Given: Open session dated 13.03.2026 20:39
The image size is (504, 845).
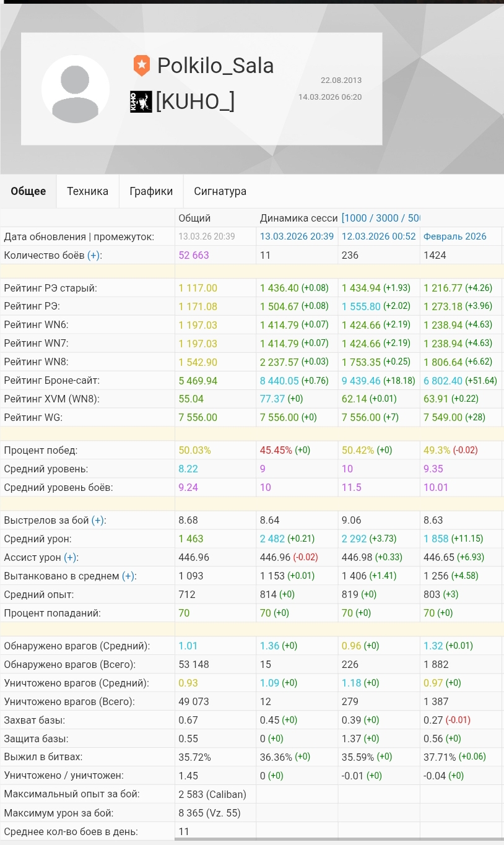Looking at the screenshot, I should 297,236.
